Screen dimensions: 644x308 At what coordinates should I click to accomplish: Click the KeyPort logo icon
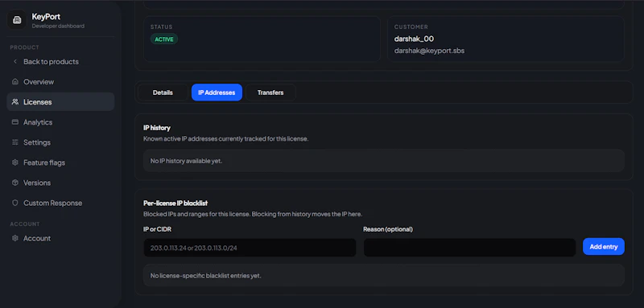click(x=17, y=20)
